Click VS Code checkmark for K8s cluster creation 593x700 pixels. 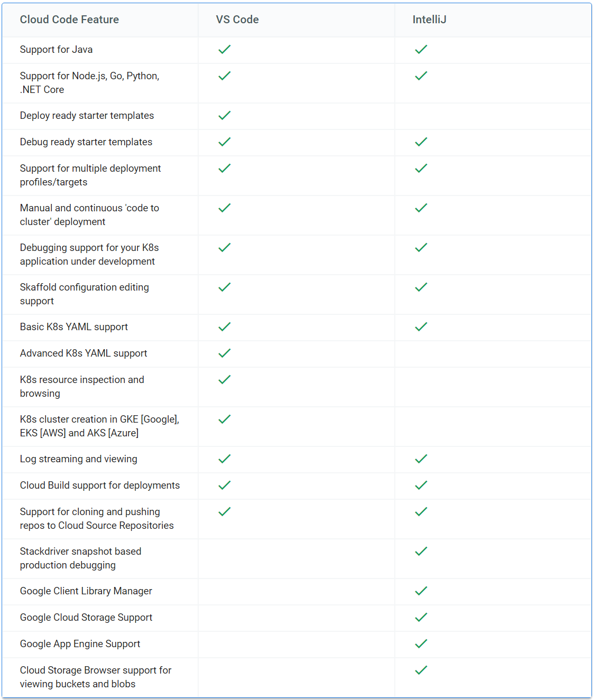[x=225, y=419]
